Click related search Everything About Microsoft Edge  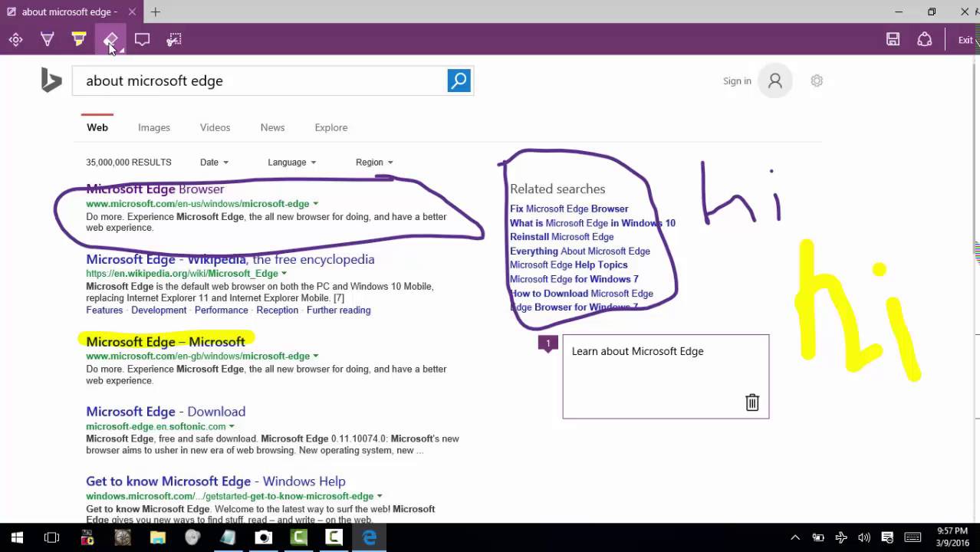click(580, 251)
